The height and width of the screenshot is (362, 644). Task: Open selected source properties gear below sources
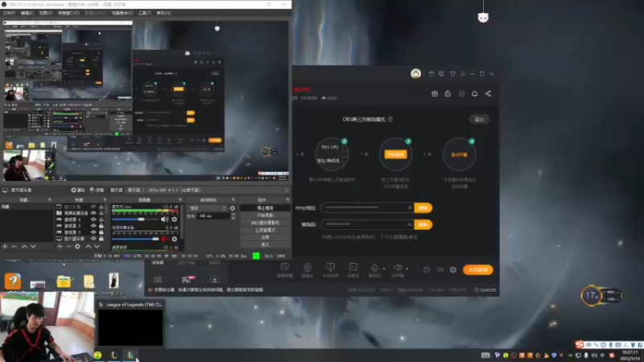(x=77, y=246)
